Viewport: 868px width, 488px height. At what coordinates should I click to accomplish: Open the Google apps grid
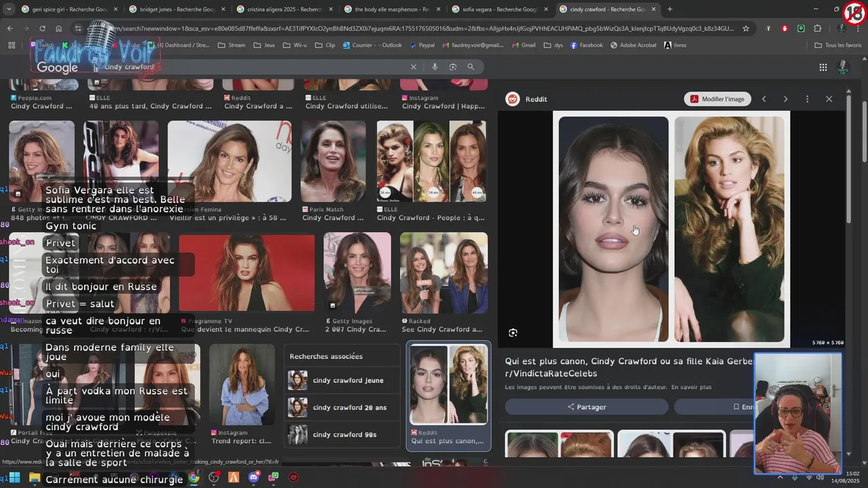pyautogui.click(x=823, y=67)
